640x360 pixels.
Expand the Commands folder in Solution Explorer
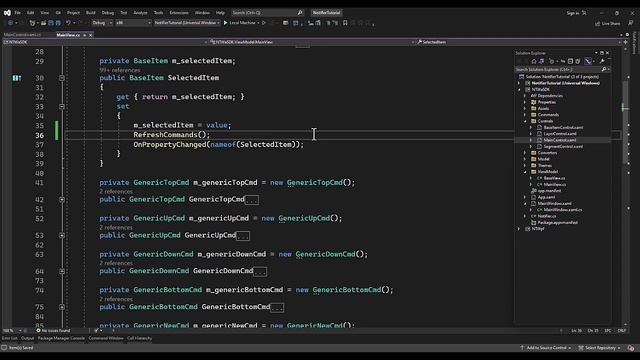click(525, 115)
